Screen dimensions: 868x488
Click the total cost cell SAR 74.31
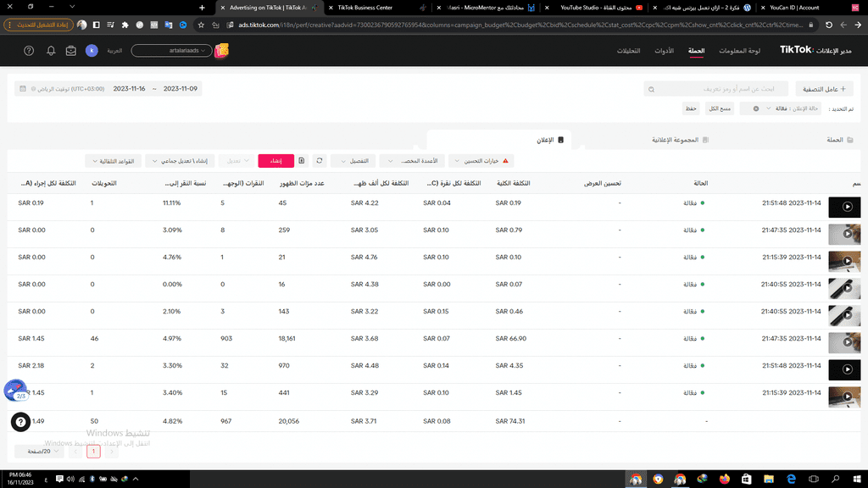click(x=509, y=421)
